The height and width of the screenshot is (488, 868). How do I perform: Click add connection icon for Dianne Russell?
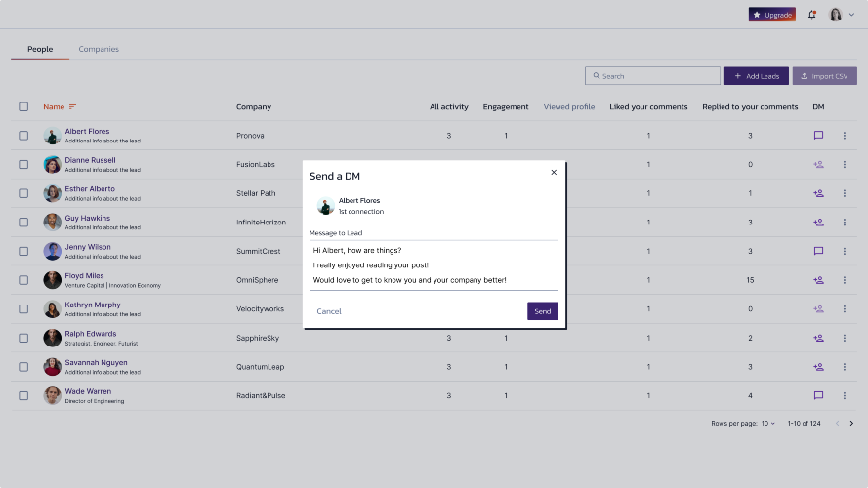coord(818,164)
